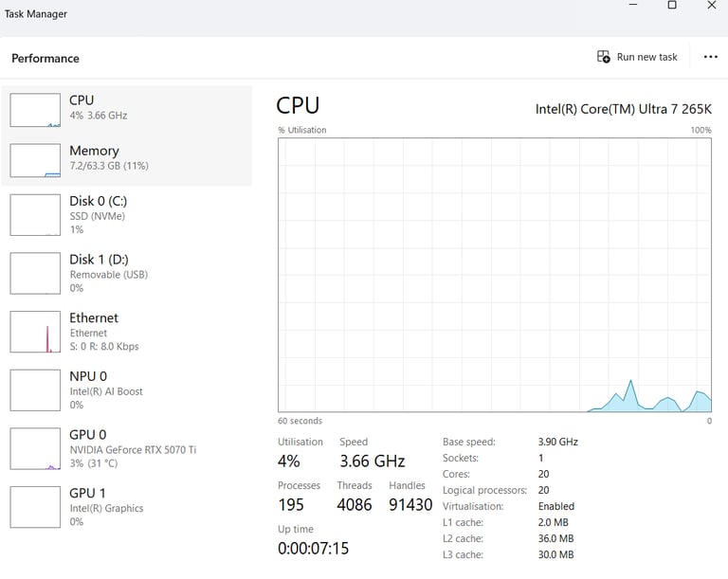
Task: Minimize the Task Manager window
Action: tap(633, 5)
